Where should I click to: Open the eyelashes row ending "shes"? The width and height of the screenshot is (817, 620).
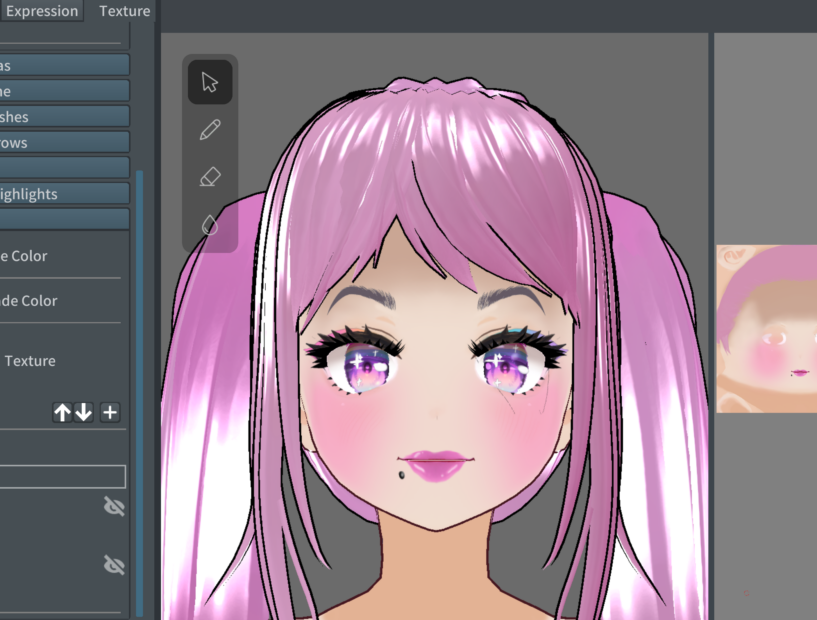[x=65, y=116]
